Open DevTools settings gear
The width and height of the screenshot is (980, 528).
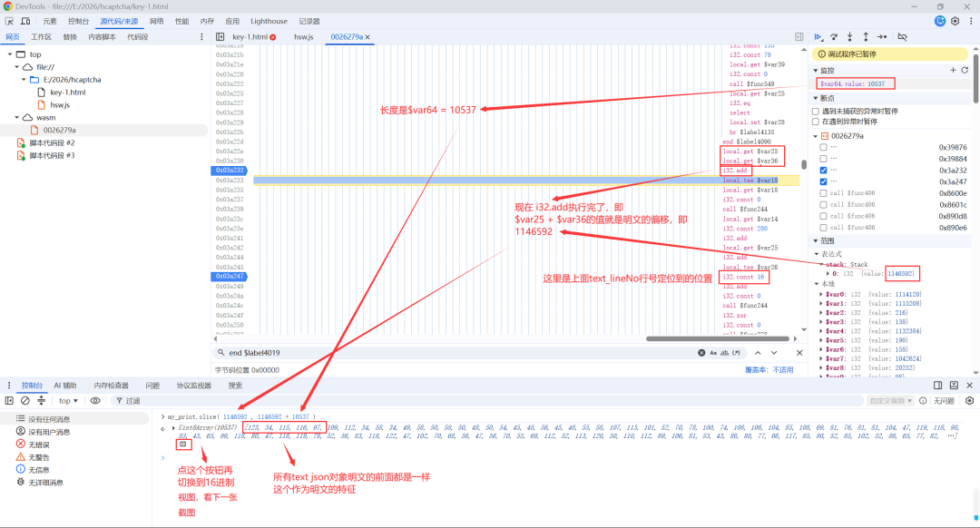coord(955,21)
